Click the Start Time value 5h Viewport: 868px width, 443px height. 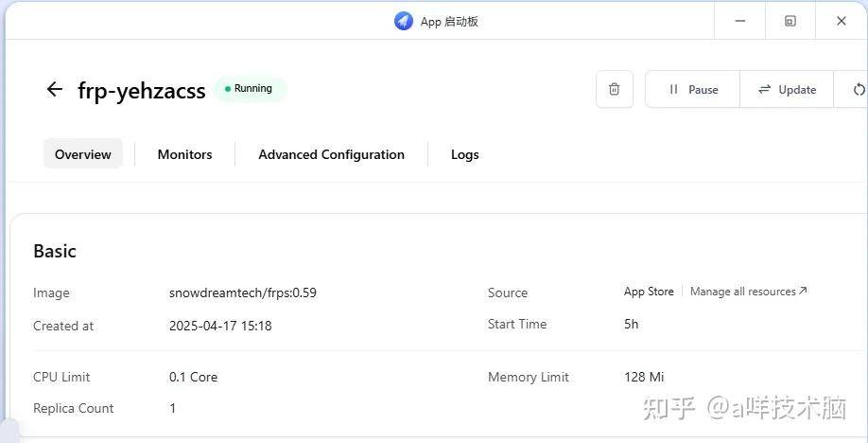(631, 325)
